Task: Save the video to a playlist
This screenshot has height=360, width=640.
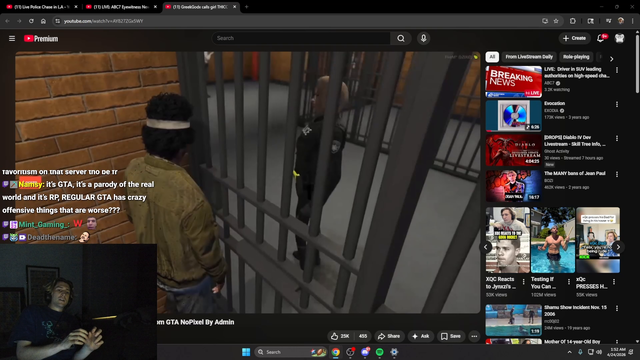Action: (x=451, y=336)
